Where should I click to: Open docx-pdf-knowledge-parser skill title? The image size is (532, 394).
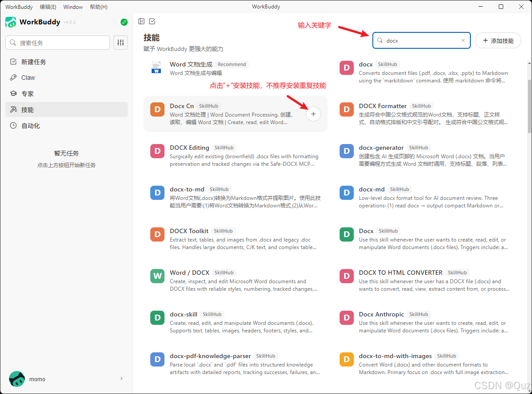pos(210,356)
